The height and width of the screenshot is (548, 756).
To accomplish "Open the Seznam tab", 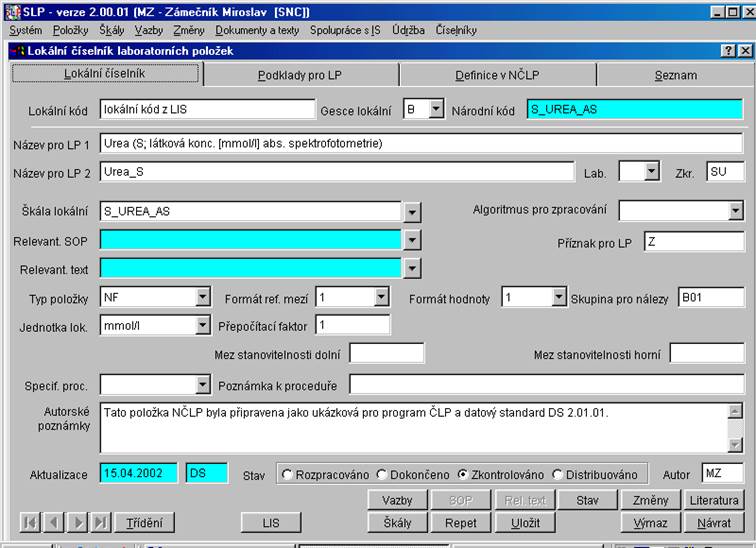I will click(x=676, y=75).
